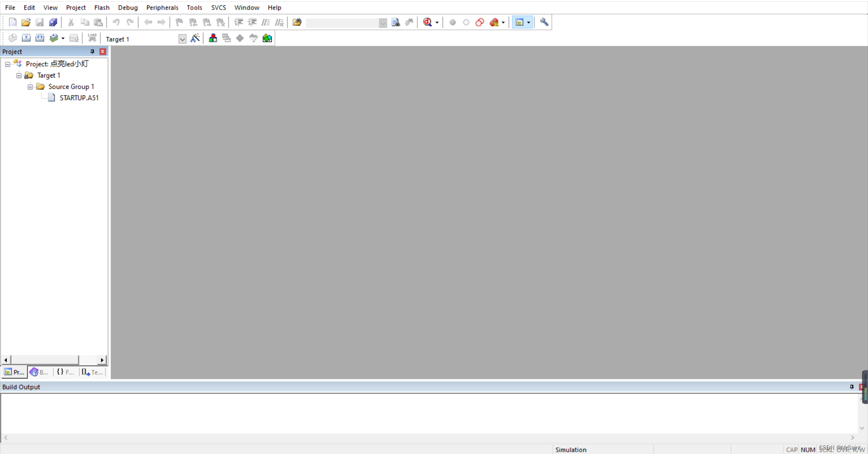Screen dimensions: 868x454
Task: Click the Stop build icon
Action: coord(74,38)
